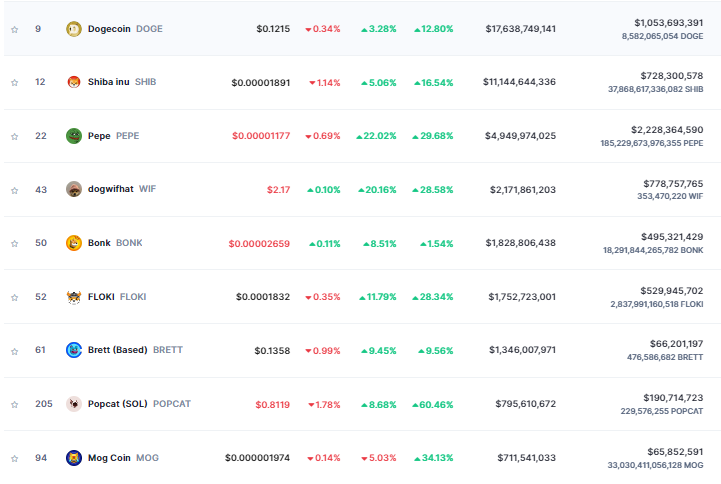Click Dogecoin volume $1,053,693,391
The width and height of the screenshot is (721, 484).
(669, 23)
